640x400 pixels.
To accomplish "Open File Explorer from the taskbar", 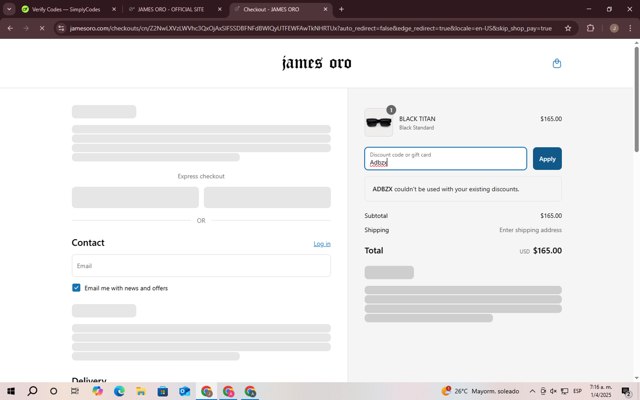I will [x=141, y=391].
